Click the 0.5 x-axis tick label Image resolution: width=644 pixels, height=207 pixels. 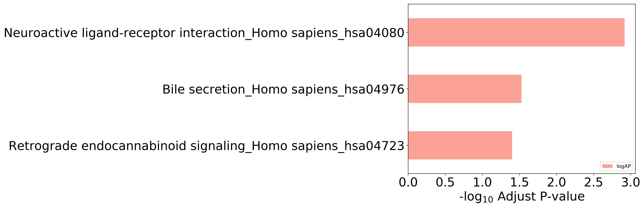(x=445, y=182)
